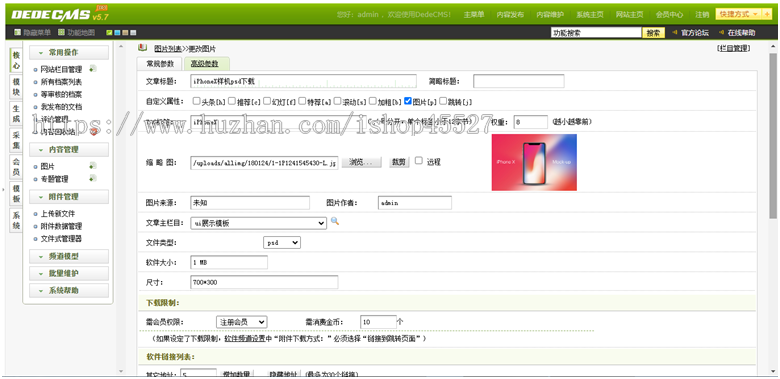Viewport: 780px width, 379px height.
Task: Uncheck the 图片[p] attribute checkbox
Action: click(x=408, y=100)
